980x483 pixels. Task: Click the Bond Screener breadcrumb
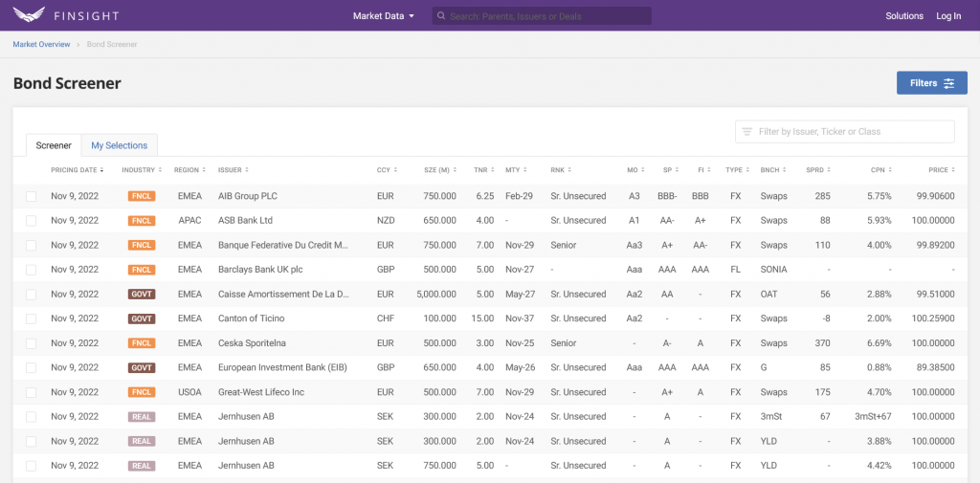112,44
